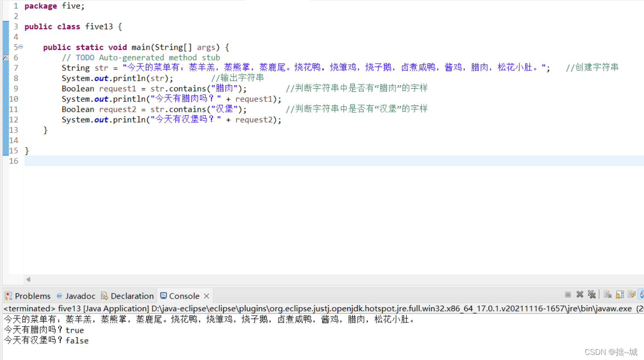Image resolution: width=644 pixels, height=360 pixels.
Task: Clear the Console output with the clear icon
Action: (608, 294)
